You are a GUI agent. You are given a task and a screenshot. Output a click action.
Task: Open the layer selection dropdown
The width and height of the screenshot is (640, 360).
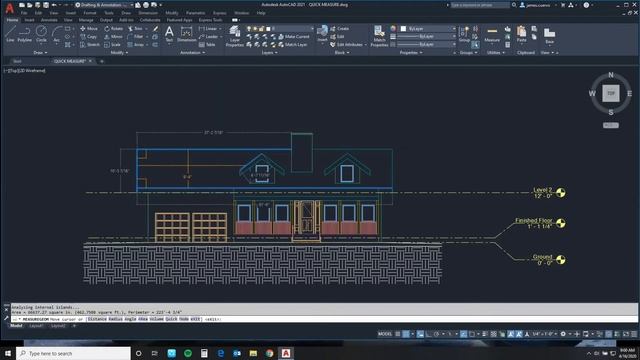click(x=280, y=29)
